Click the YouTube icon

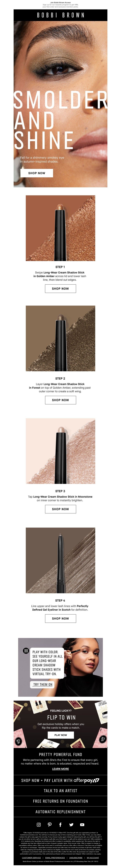(x=82, y=825)
